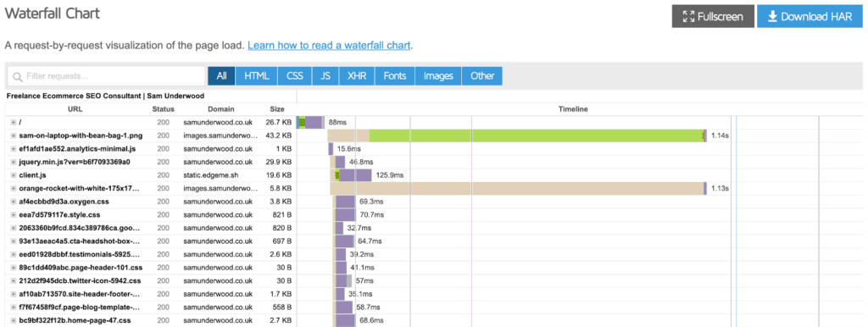Expand the af10ab713570.site-header-footer row
The height and width of the screenshot is (327, 868).
tap(14, 294)
